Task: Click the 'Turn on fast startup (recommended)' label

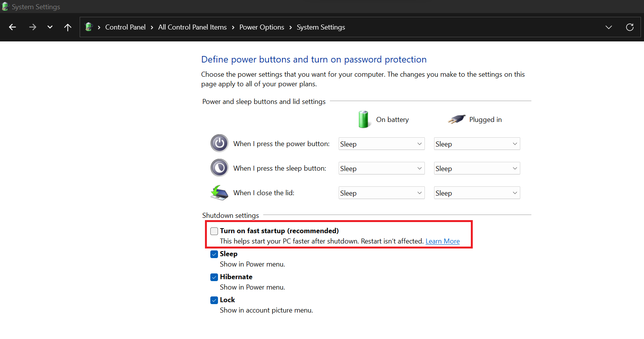Action: click(x=279, y=231)
